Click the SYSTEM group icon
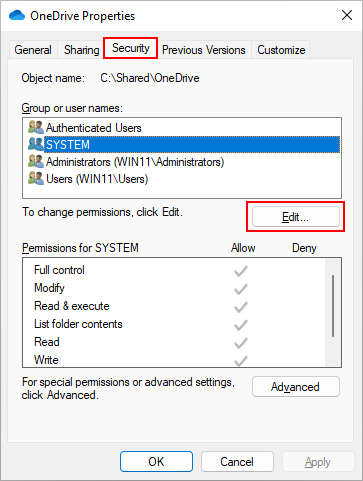This screenshot has height=481, width=363. tap(36, 144)
